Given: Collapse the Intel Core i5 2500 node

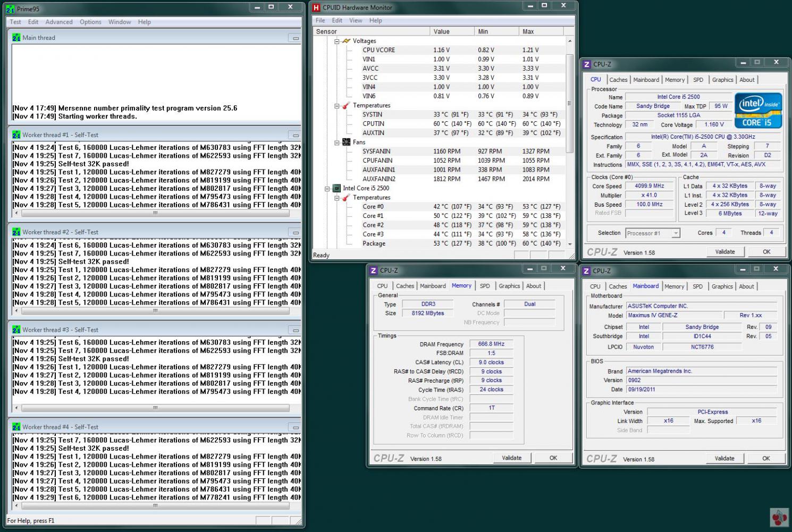Looking at the screenshot, I should tap(327, 188).
